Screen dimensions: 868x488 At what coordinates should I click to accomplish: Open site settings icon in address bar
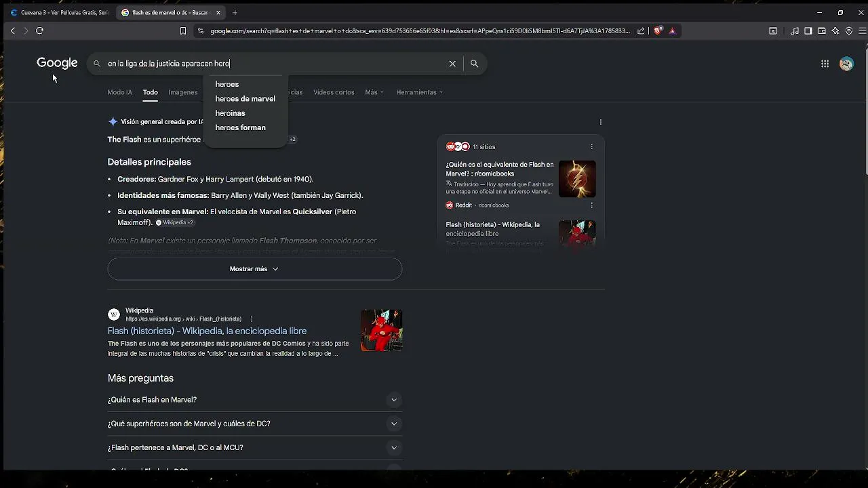tap(200, 30)
